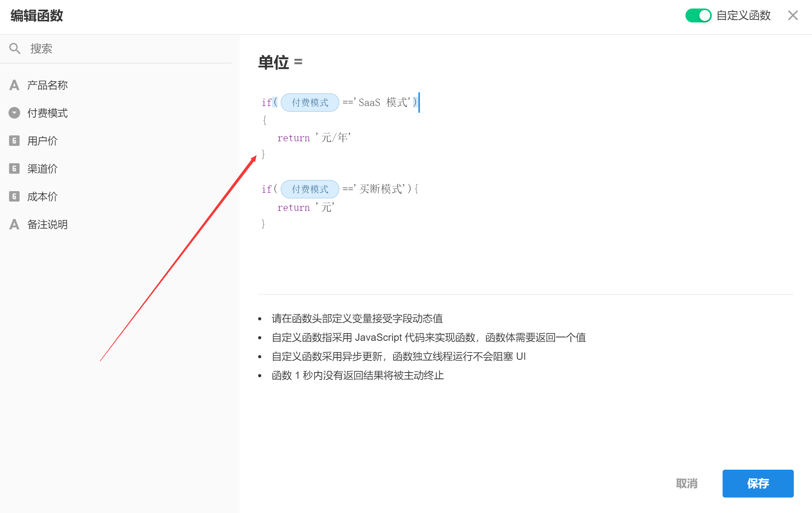Select 备注说明 from the field list

[47, 224]
